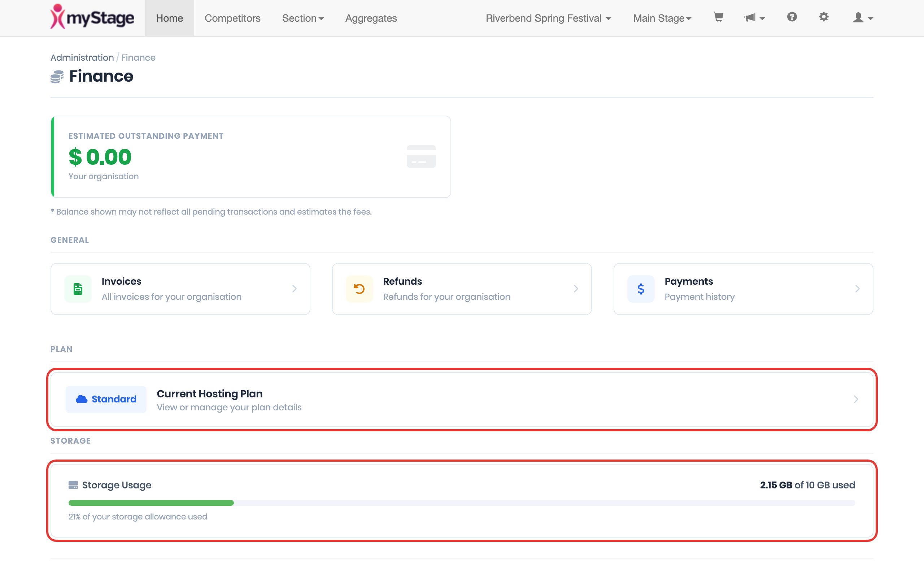Click the Standard cloud plan badge
Screen dimensions: 924x578
point(106,399)
